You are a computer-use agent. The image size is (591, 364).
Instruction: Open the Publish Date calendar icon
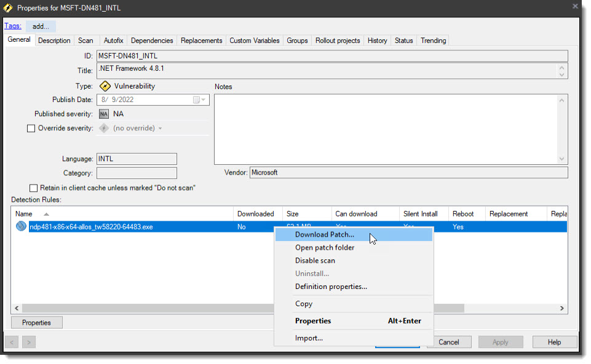[196, 100]
